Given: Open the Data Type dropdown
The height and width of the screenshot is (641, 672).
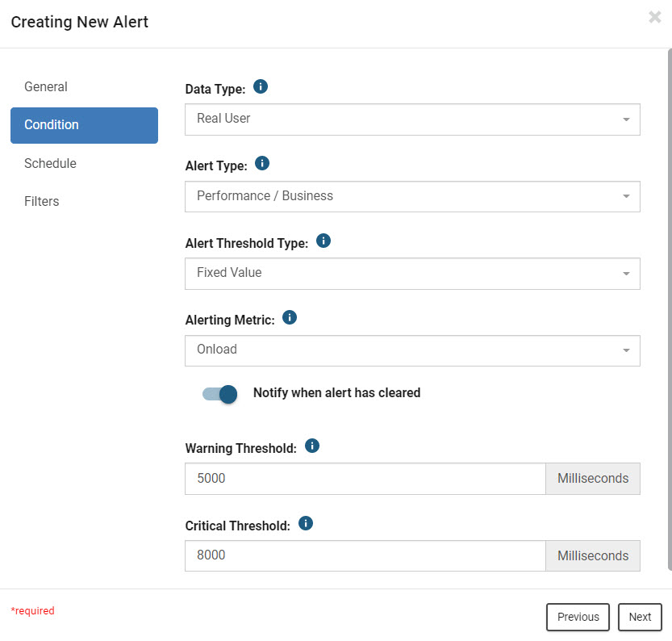Looking at the screenshot, I should [412, 119].
